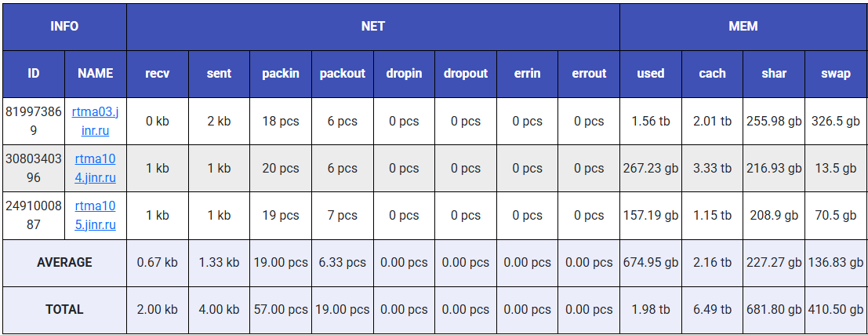
Task: Click the cach column header
Action: coord(712,73)
